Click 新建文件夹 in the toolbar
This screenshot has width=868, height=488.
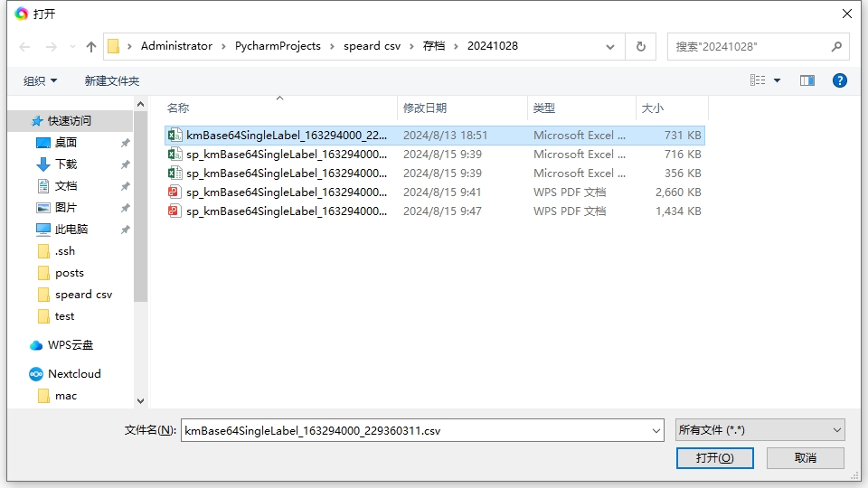pyautogui.click(x=112, y=80)
